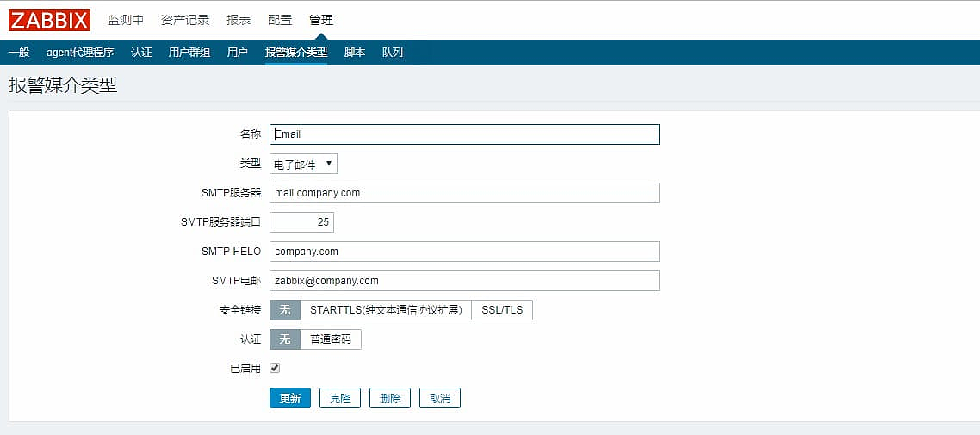Open the 监测中 menu
Image resolution: width=980 pixels, height=435 pixels.
tap(126, 20)
